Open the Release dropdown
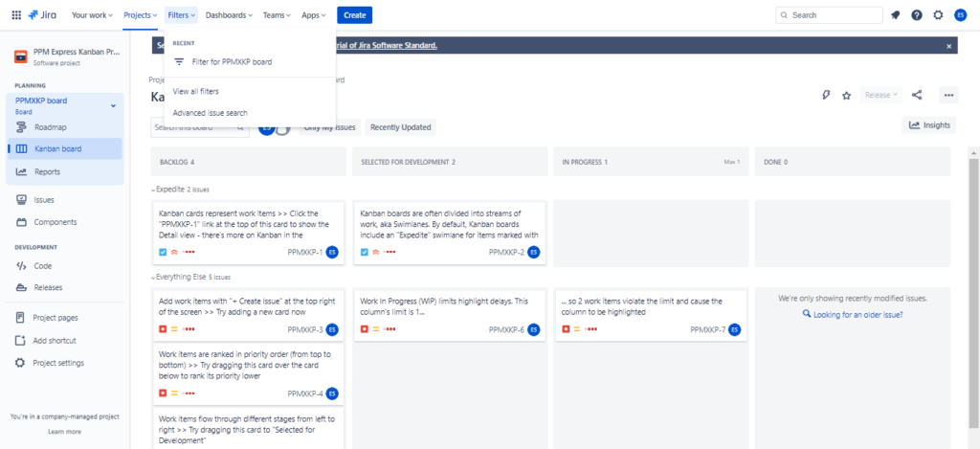 [881, 95]
